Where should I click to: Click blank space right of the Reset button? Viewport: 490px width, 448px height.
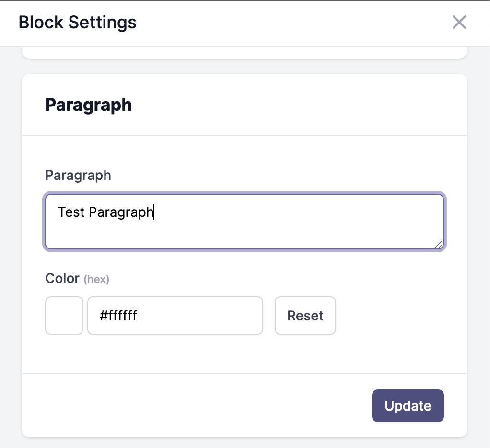[x=391, y=316]
